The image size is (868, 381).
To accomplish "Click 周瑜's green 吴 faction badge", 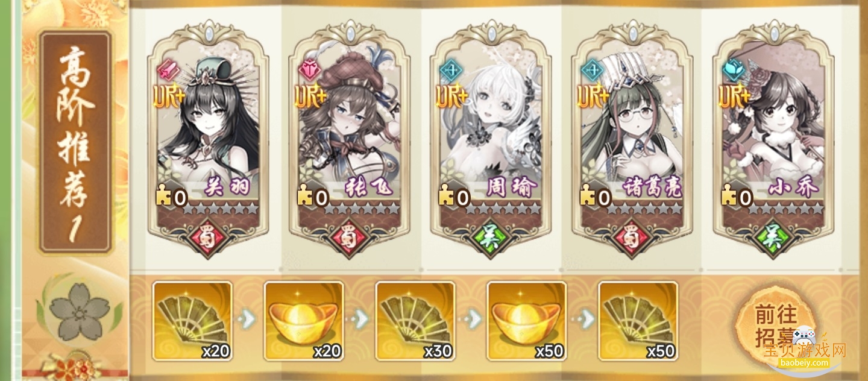I will click(x=491, y=236).
